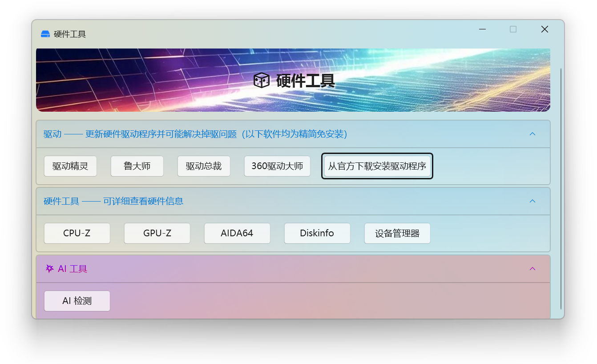Click the dice cube icon in the banner
This screenshot has width=597, height=364.
(261, 81)
